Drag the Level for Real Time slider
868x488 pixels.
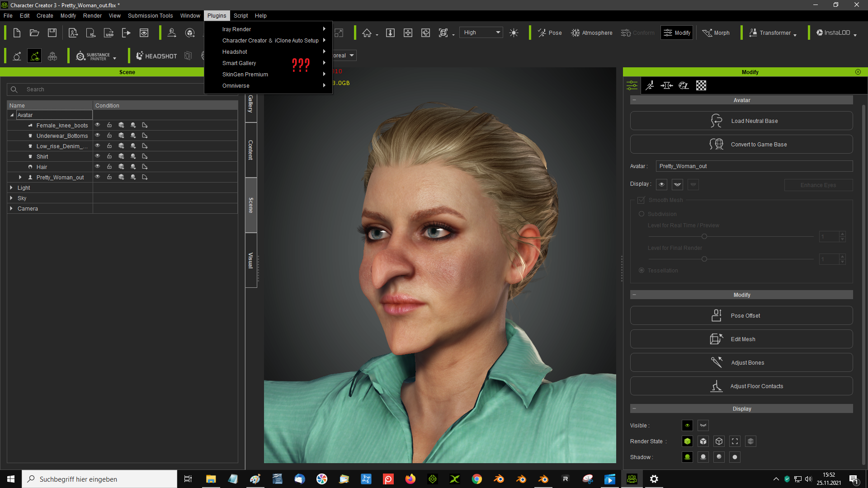coord(704,236)
